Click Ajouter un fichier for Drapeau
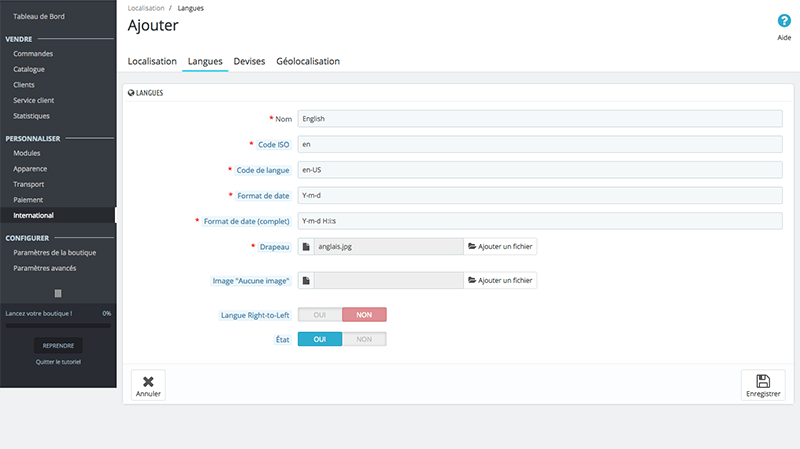 pyautogui.click(x=500, y=246)
